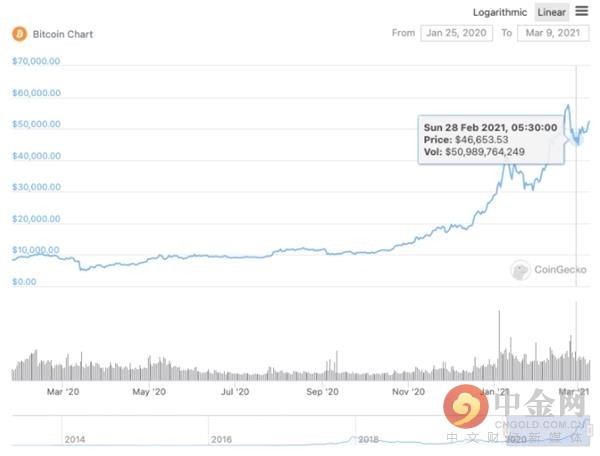Image resolution: width=600 pixels, height=456 pixels.
Task: Click the $30,000.00 y-axis label
Action: 37,188
